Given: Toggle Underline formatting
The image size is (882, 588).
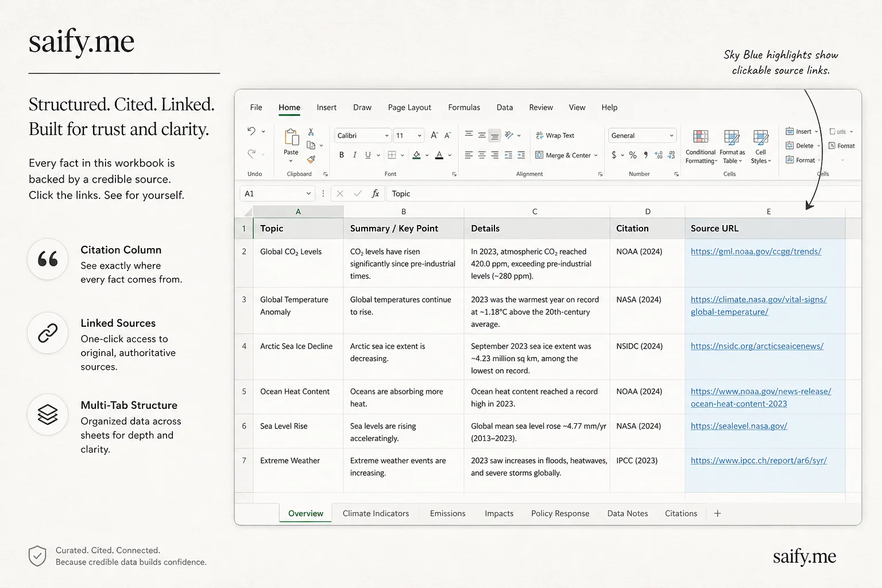Looking at the screenshot, I should (367, 155).
